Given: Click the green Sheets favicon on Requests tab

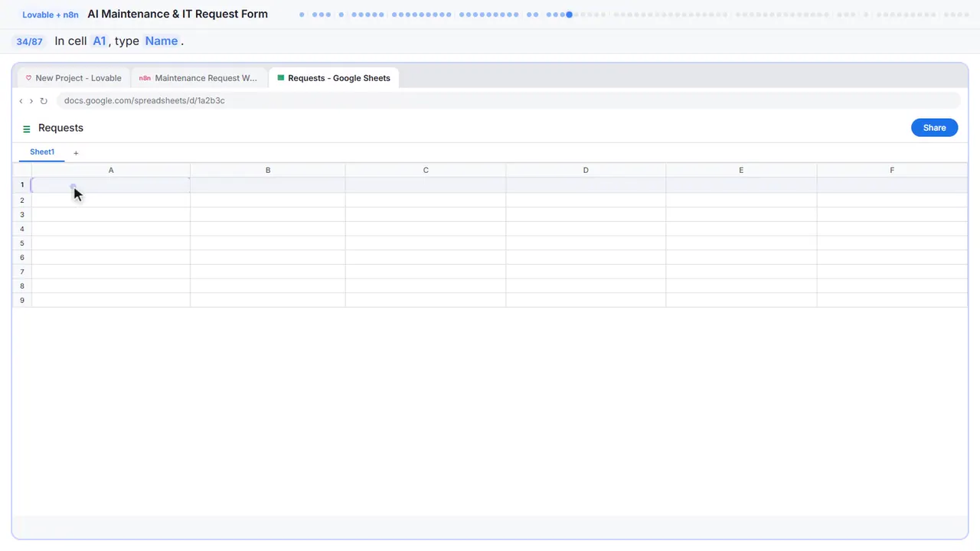Looking at the screenshot, I should 280,78.
